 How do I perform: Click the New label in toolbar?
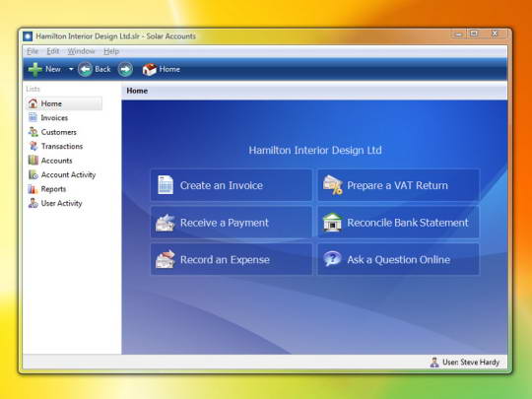(x=53, y=69)
